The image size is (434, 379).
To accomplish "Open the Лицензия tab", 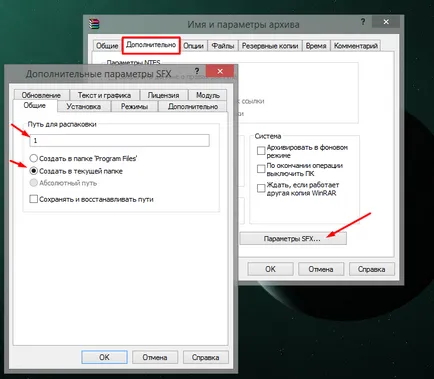I will pyautogui.click(x=164, y=95).
